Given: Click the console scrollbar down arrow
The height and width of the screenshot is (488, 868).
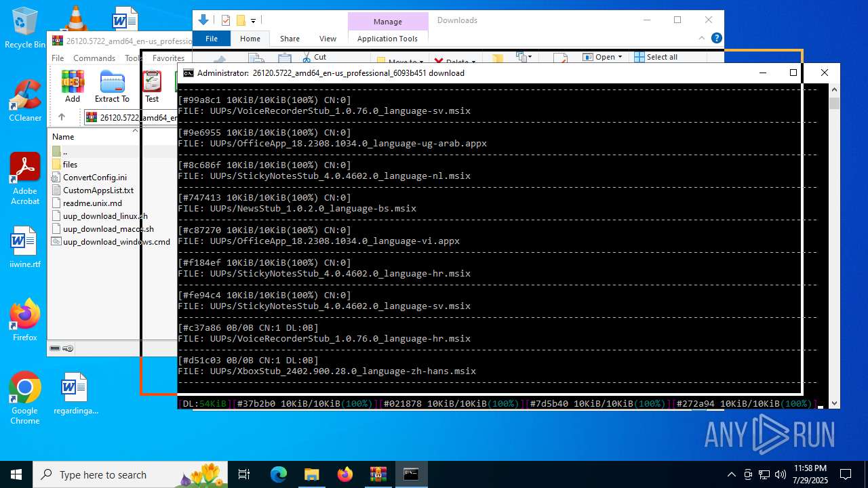Looking at the screenshot, I should tap(834, 403).
